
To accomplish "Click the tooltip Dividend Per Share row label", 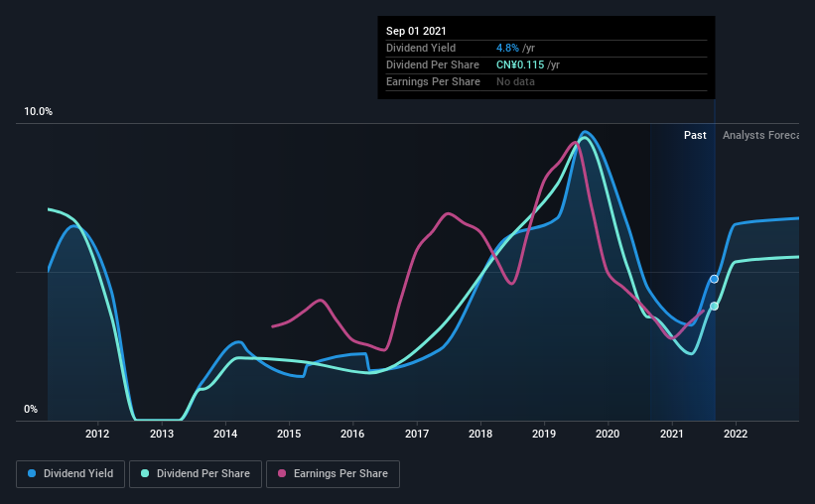I will pos(433,64).
